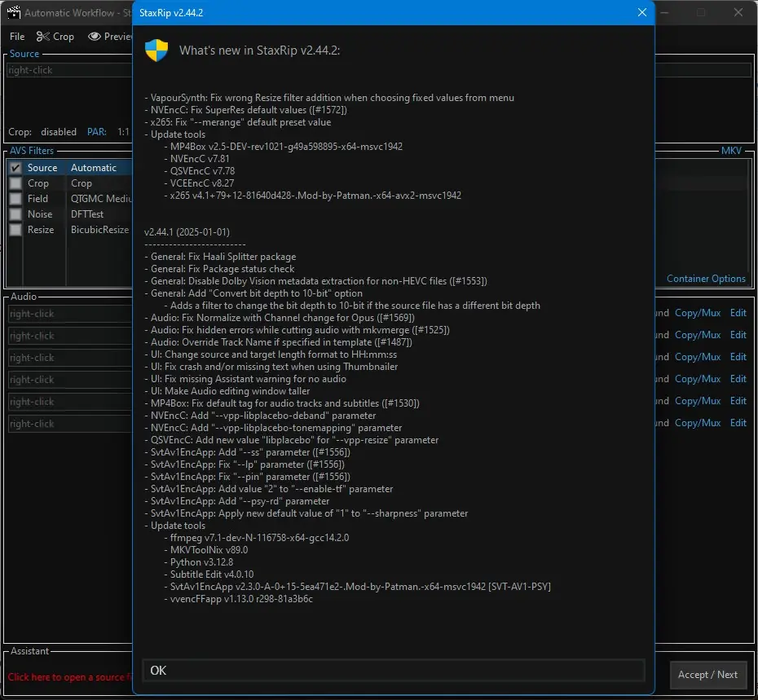Click Copy/Mux for the first audio track
This screenshot has height=700, width=758.
click(x=698, y=313)
